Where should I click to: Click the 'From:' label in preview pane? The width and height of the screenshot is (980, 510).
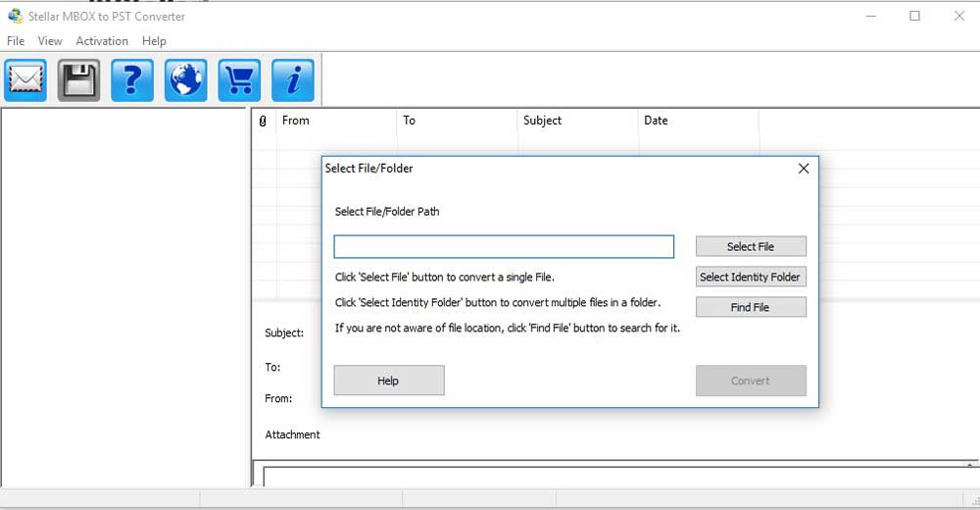tap(278, 398)
